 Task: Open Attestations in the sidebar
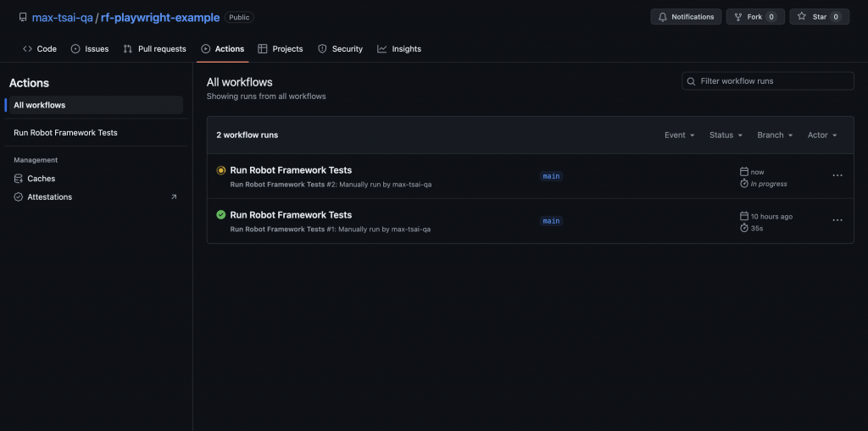[49, 197]
